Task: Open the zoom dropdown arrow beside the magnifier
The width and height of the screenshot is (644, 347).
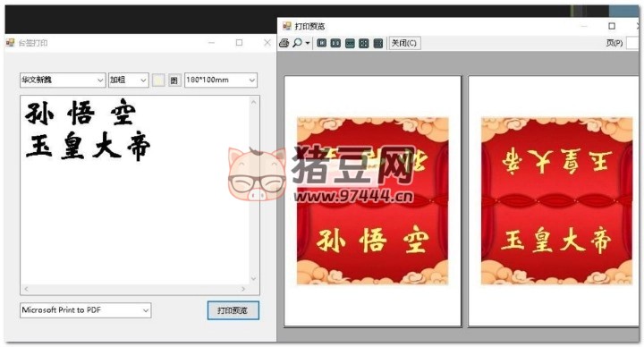Action: tap(307, 43)
